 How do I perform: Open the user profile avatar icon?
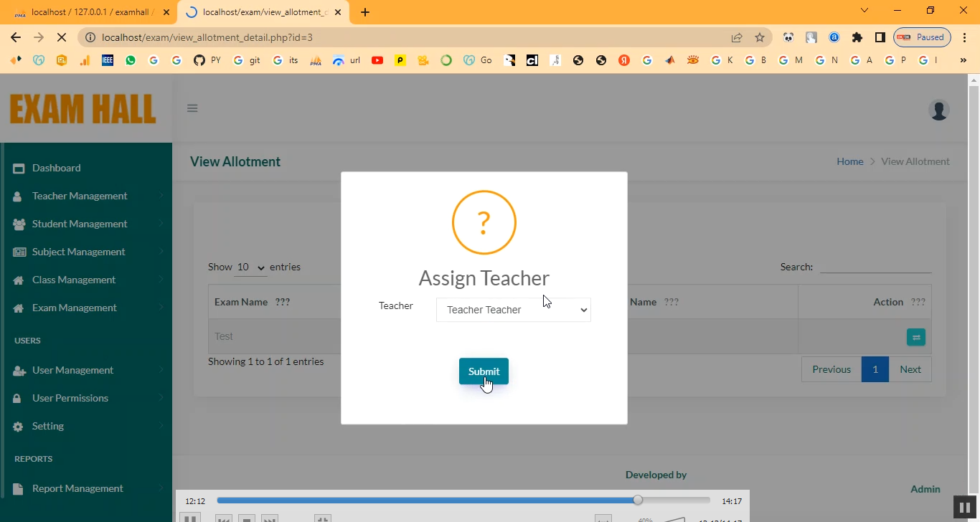tap(938, 110)
